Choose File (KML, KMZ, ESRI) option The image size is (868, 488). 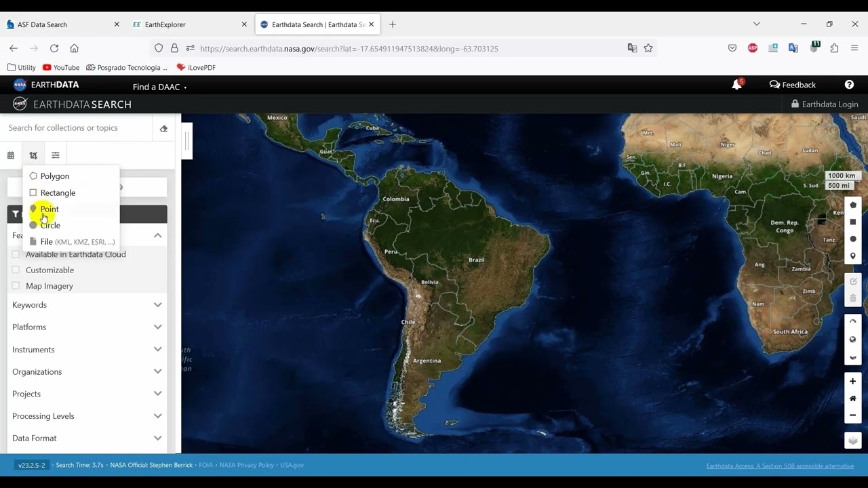(x=72, y=241)
